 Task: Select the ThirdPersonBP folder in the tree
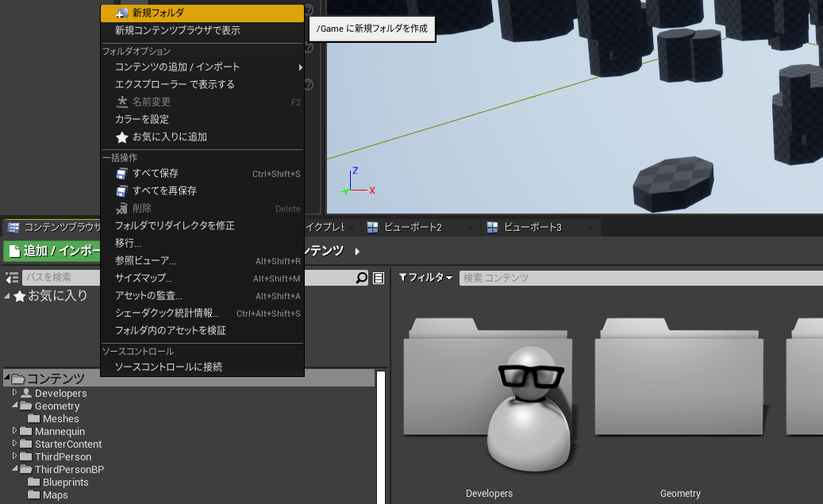(x=69, y=469)
